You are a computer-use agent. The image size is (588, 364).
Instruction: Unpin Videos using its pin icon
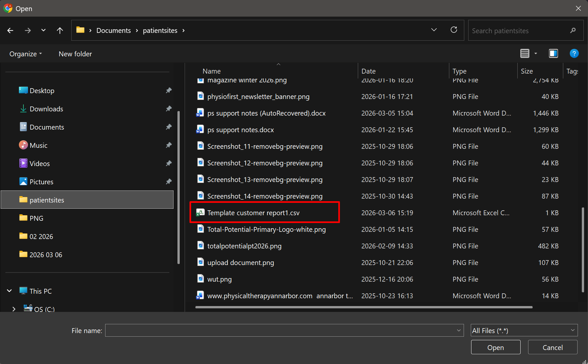(169, 163)
